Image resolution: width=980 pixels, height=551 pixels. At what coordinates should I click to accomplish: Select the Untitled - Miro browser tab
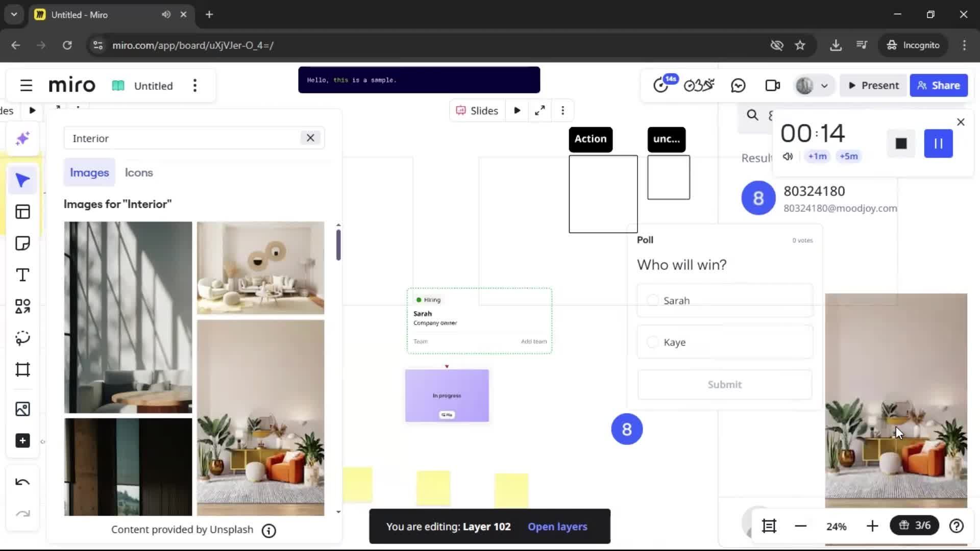click(x=110, y=15)
